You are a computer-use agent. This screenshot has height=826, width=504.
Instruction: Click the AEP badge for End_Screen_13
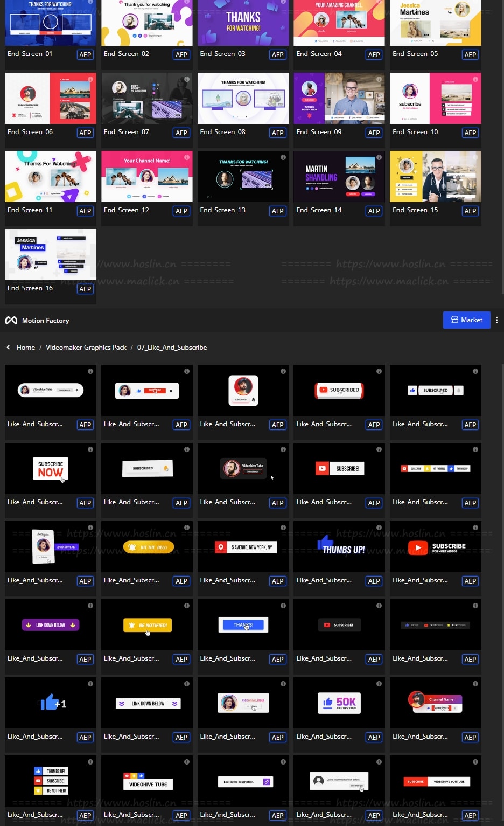coord(278,211)
